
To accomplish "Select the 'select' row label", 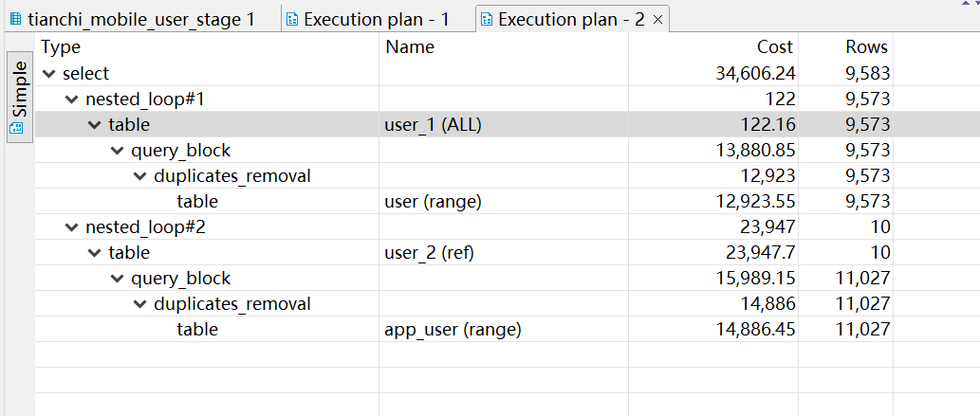I will [x=85, y=74].
